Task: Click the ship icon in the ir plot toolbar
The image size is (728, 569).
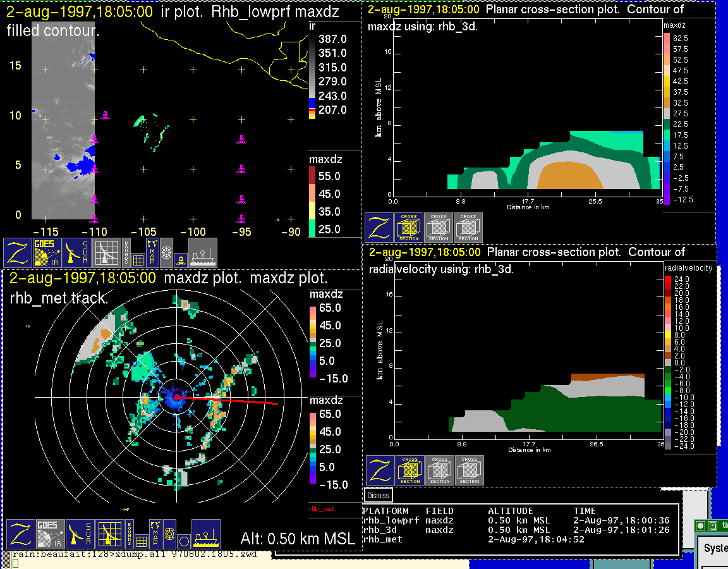Action: (x=202, y=253)
